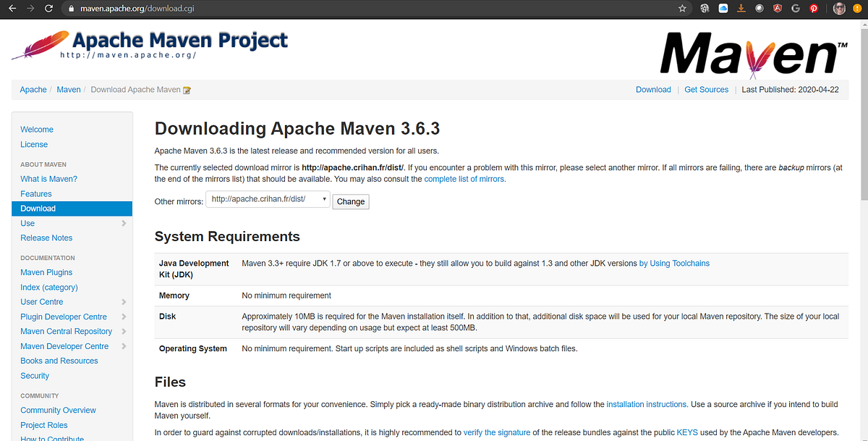Click the browser reload icon
Viewport: 868px width, 441px height.
click(48, 8)
